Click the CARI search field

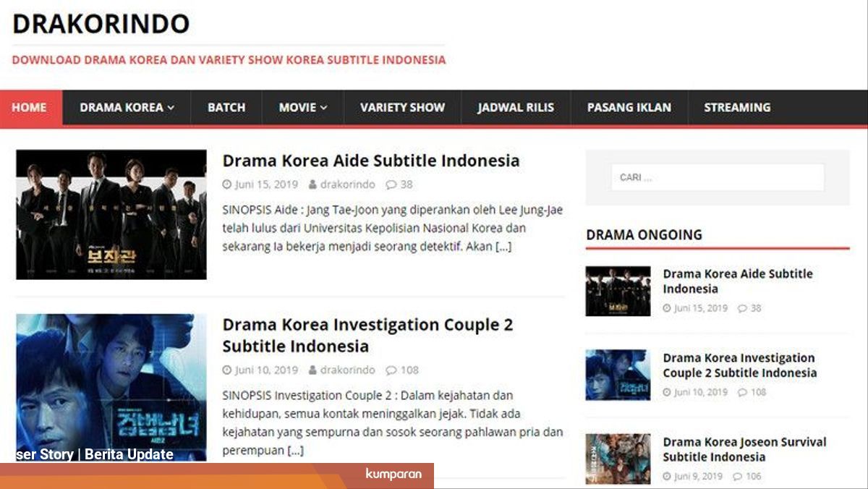(718, 177)
